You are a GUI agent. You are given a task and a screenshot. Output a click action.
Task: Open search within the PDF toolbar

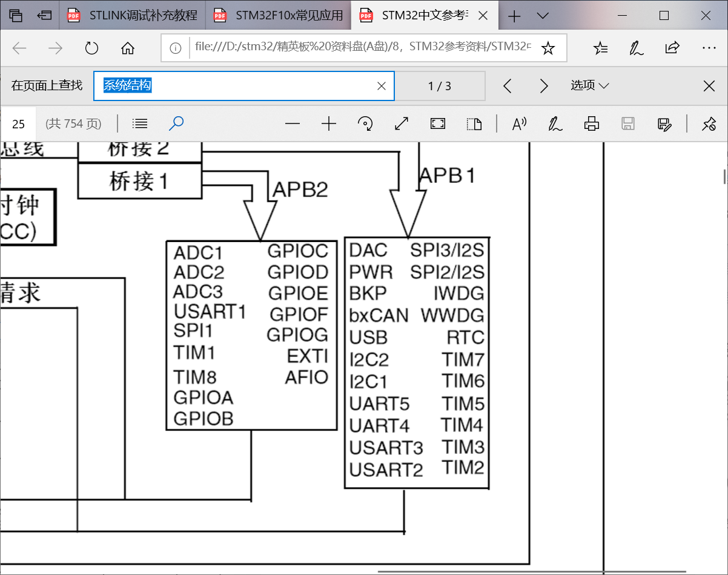tap(176, 123)
